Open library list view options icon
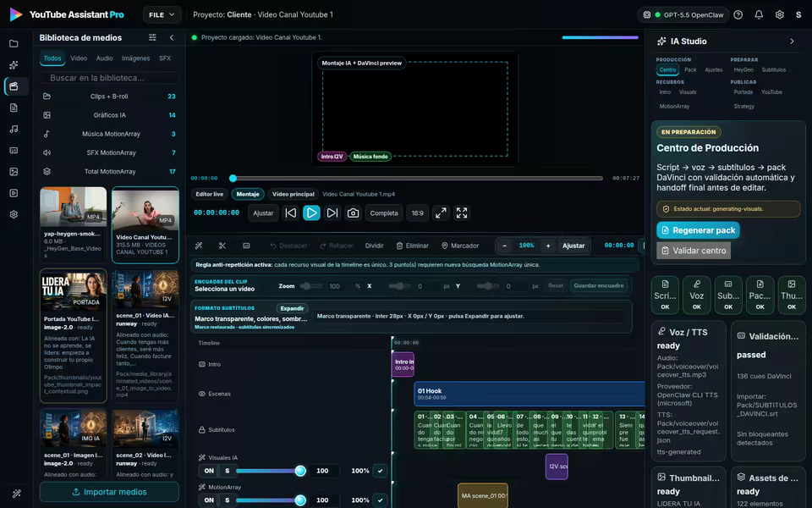812x508 pixels. pyautogui.click(x=152, y=37)
